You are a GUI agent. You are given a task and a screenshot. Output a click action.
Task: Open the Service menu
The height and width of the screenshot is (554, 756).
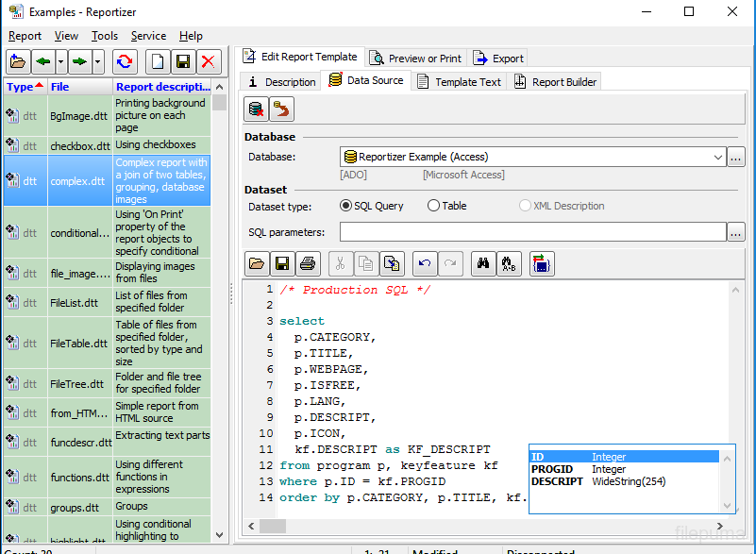coord(148,36)
